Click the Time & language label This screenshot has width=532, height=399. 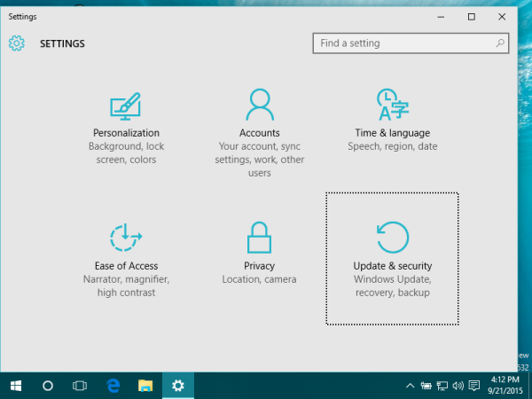coord(393,133)
